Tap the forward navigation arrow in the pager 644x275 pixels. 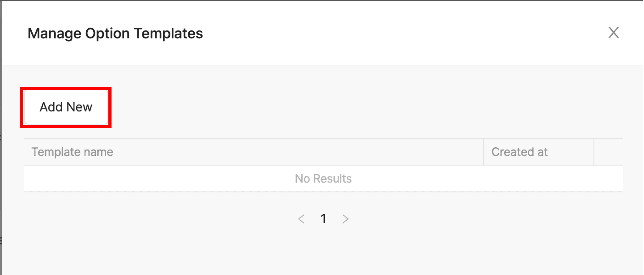point(345,219)
